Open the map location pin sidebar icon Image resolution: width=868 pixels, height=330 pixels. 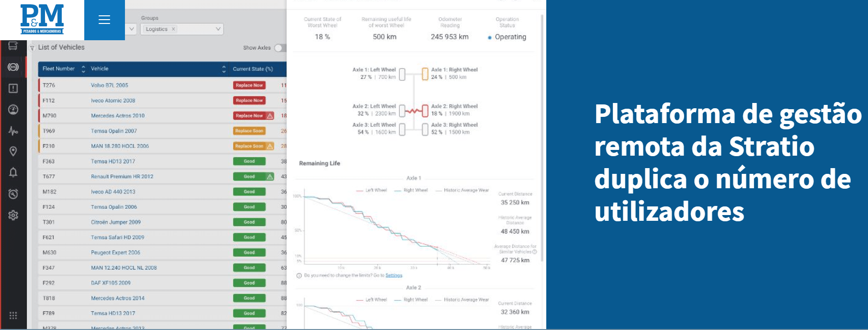pos(13,151)
